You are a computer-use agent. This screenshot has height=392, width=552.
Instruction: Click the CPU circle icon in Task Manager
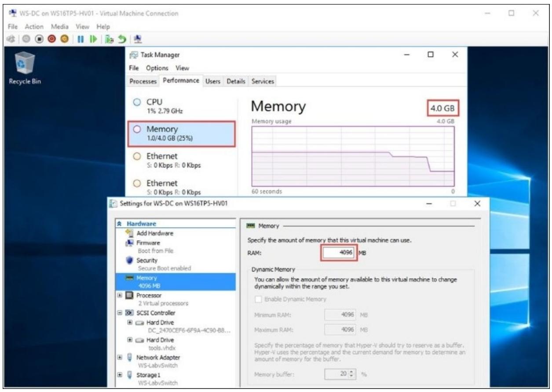tap(137, 103)
